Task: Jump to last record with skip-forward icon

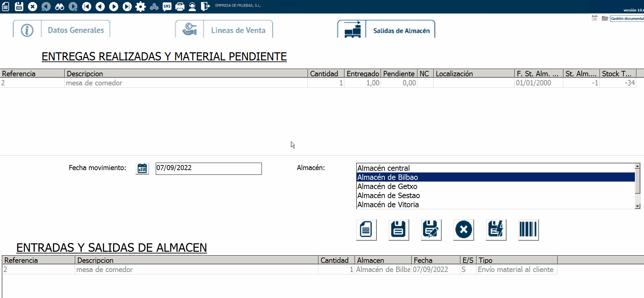Action: [127, 6]
